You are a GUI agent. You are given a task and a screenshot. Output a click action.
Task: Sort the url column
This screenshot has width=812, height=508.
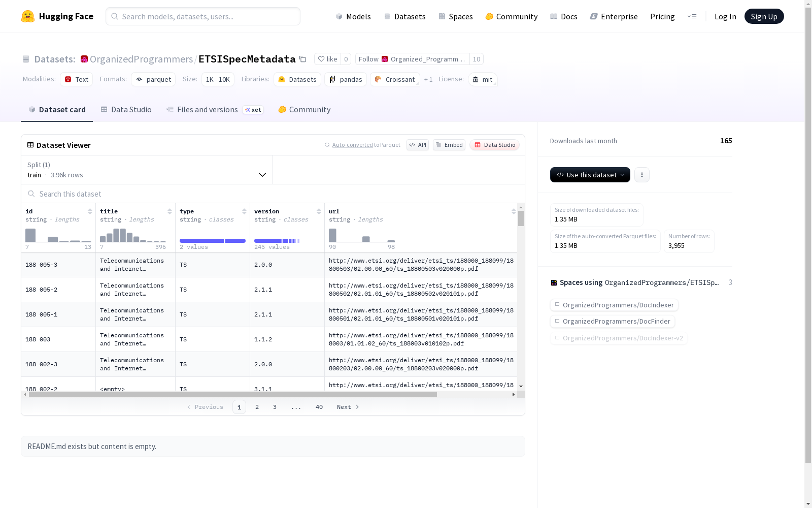(514, 211)
